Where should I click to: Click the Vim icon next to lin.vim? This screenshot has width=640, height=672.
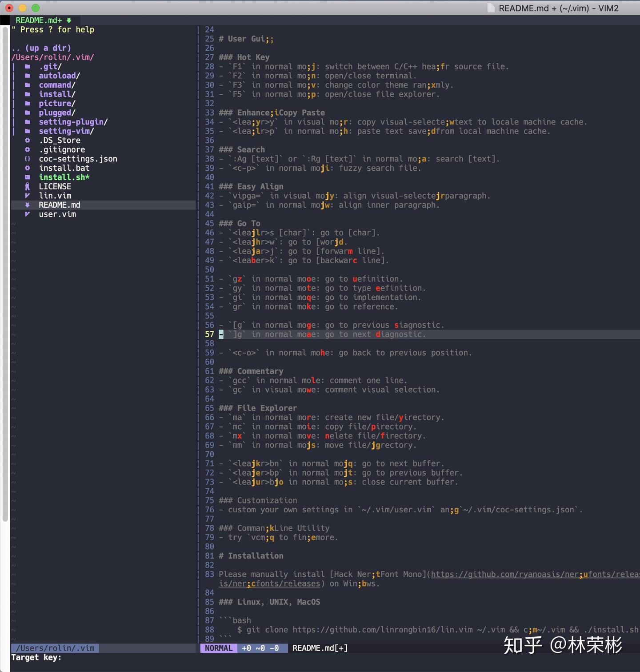pyautogui.click(x=28, y=196)
